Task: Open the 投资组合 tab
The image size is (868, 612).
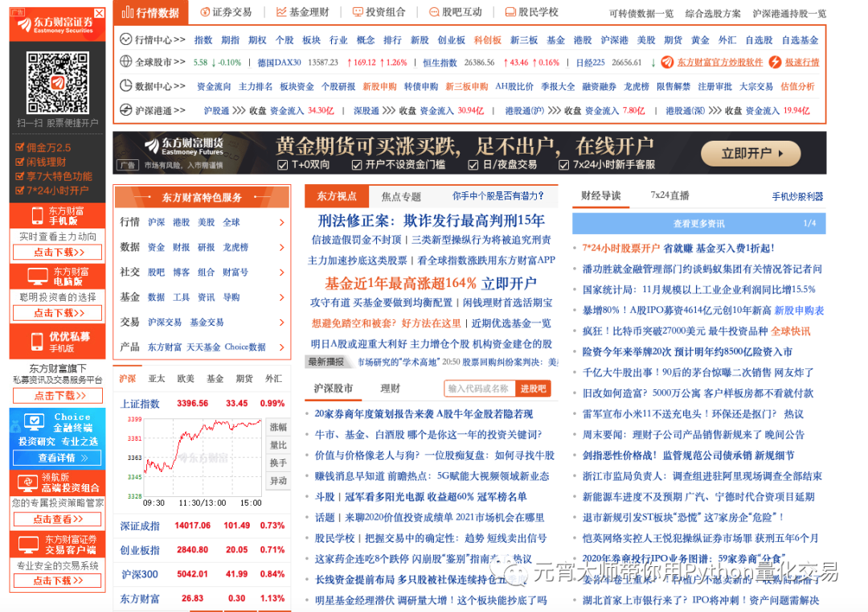Action: [x=379, y=12]
